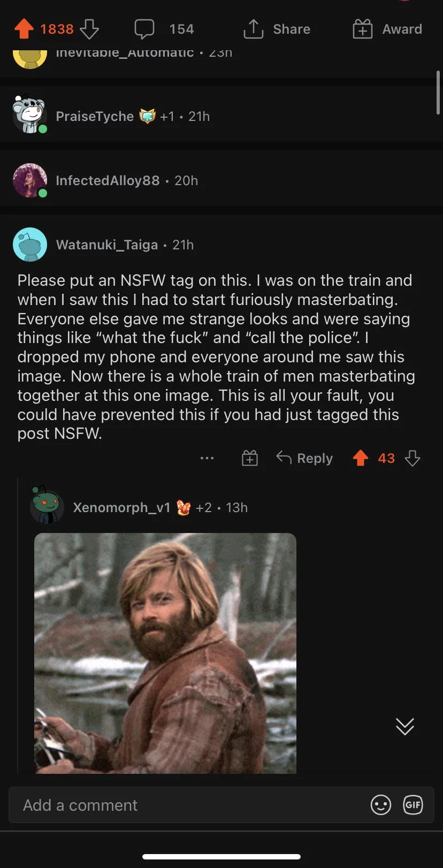The height and width of the screenshot is (868, 443).
Task: Jump to next comment with double chevron
Action: click(404, 726)
